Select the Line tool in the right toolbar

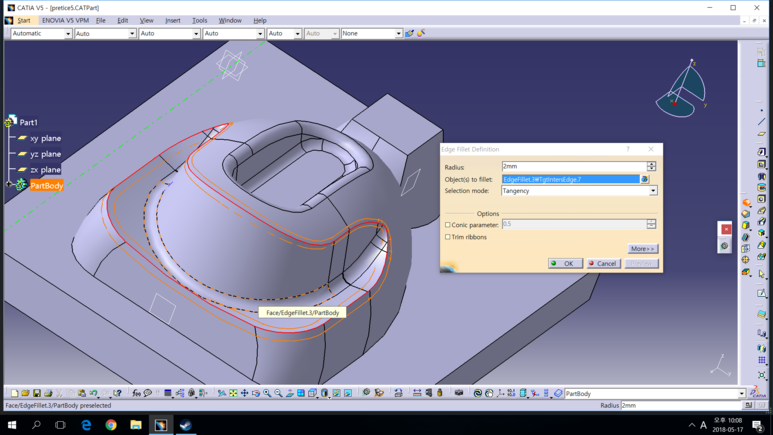pyautogui.click(x=762, y=121)
